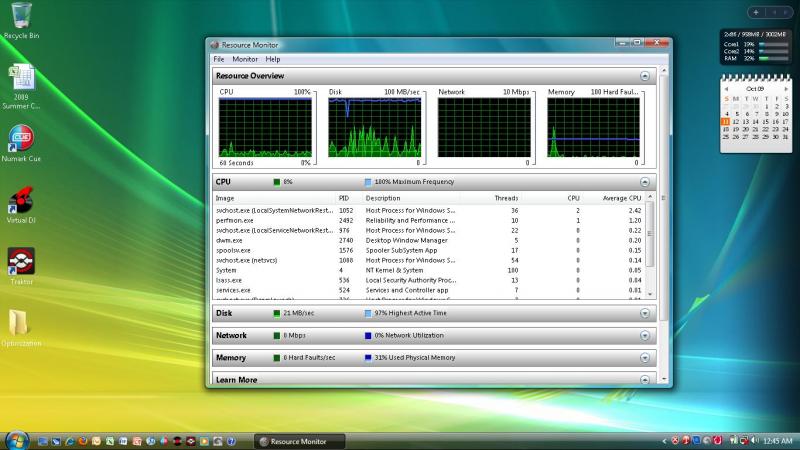Click the Disk activity graph

(374, 128)
